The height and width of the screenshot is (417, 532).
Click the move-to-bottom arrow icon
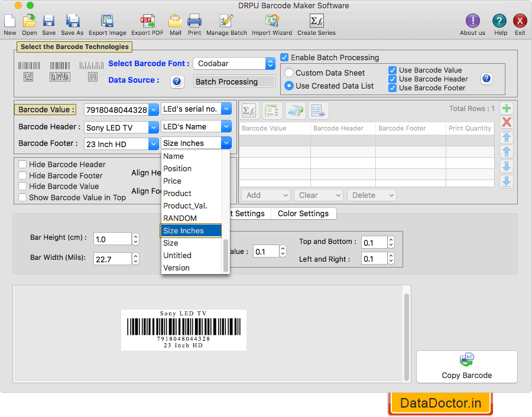507,181
